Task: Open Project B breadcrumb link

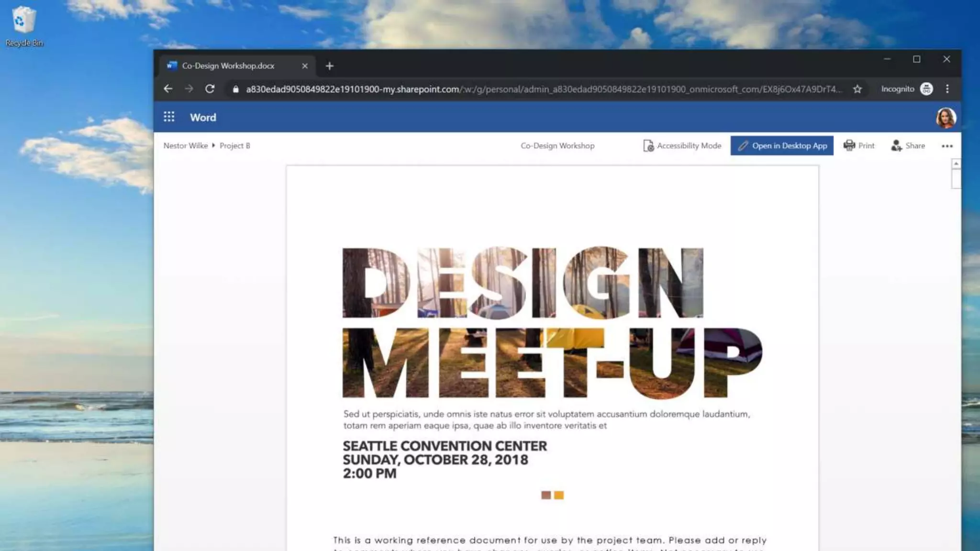Action: (235, 146)
